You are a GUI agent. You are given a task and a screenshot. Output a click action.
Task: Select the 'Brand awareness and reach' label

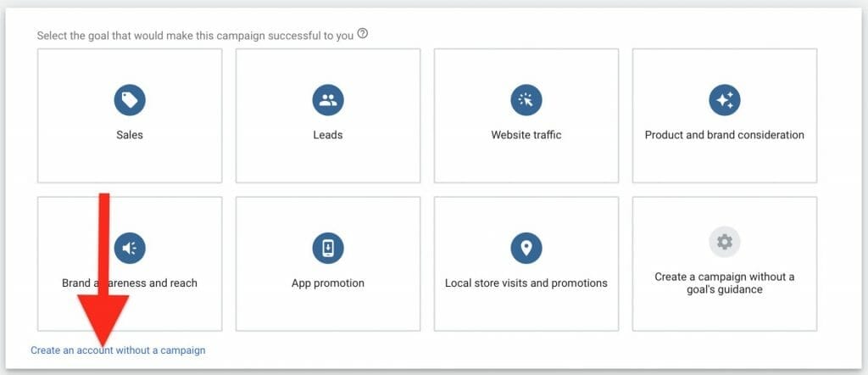[x=130, y=283]
